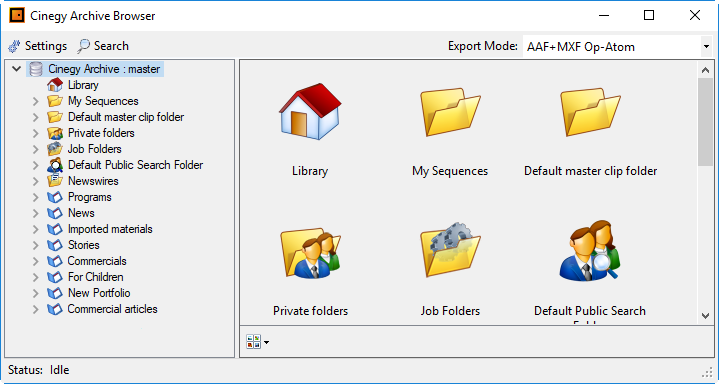Screen dimensions: 719x384
Task: Select 'Stories' label in tree
Action: click(83, 245)
